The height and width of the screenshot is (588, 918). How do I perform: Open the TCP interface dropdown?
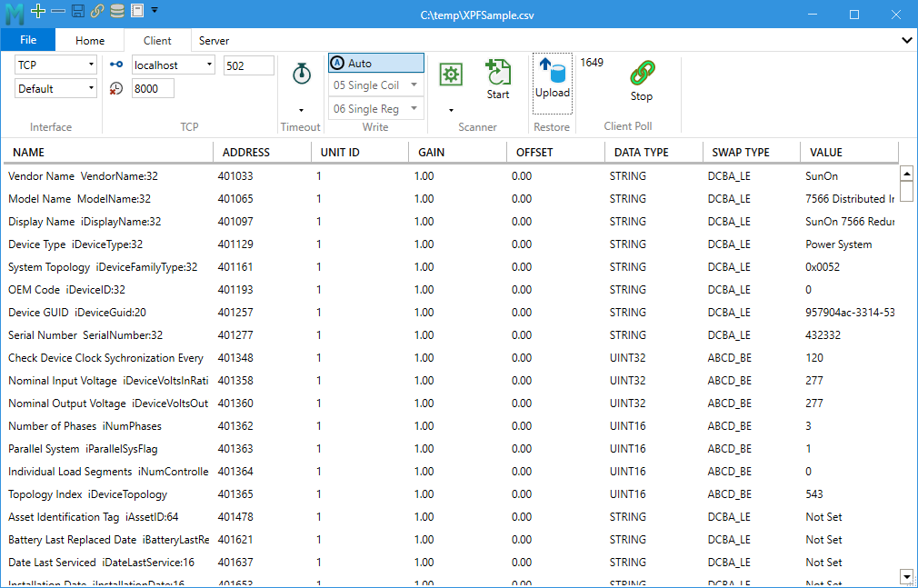(x=55, y=65)
